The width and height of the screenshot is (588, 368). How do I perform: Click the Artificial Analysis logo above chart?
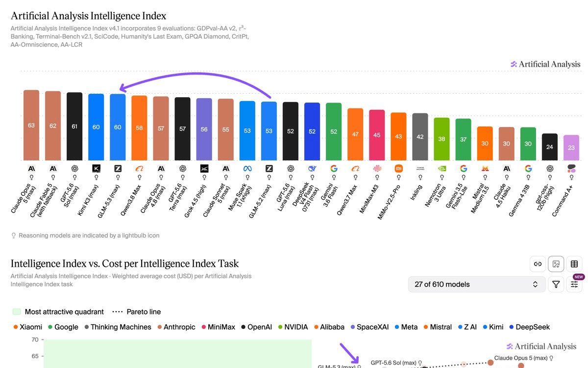(x=545, y=64)
